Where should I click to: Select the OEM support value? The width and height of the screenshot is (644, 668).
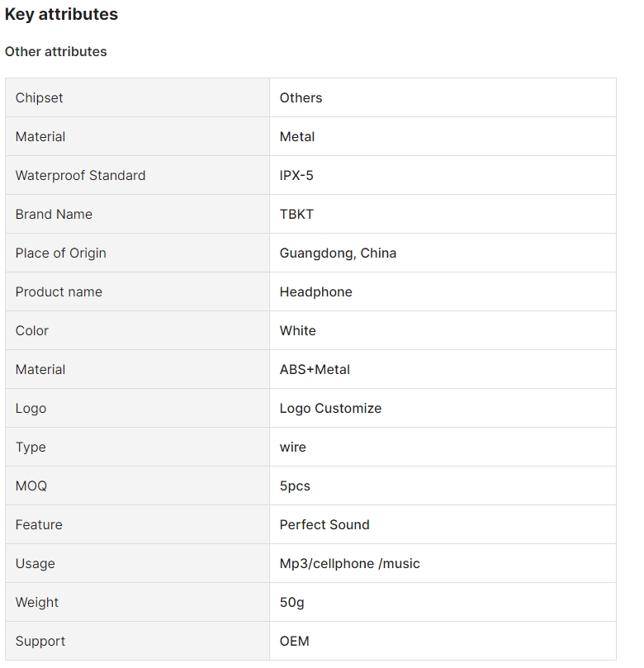(294, 641)
